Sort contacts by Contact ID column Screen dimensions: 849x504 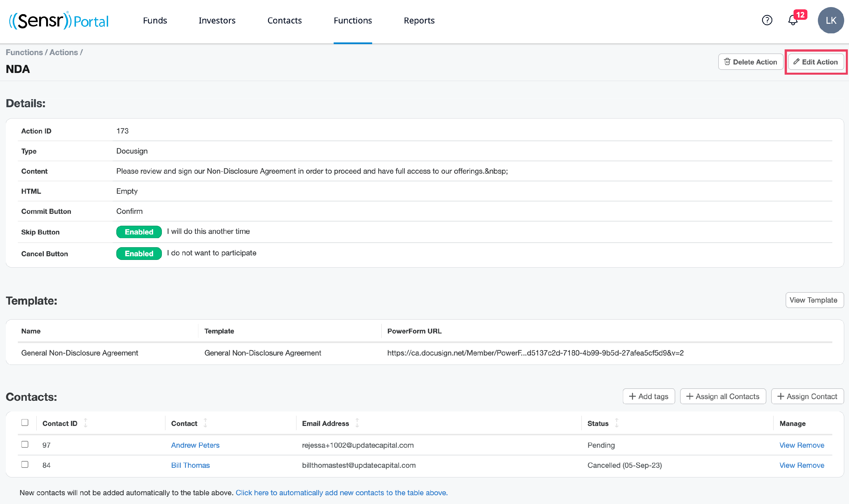[86, 423]
